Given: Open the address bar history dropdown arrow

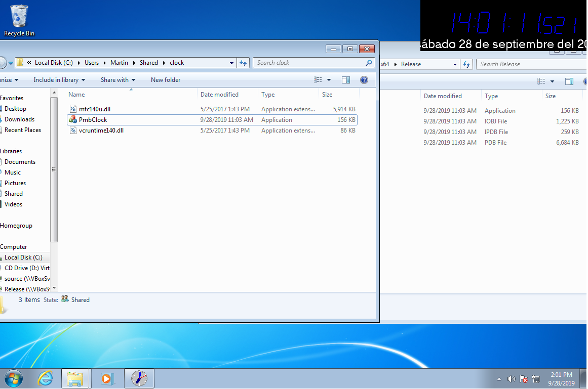Looking at the screenshot, I should tap(231, 62).
